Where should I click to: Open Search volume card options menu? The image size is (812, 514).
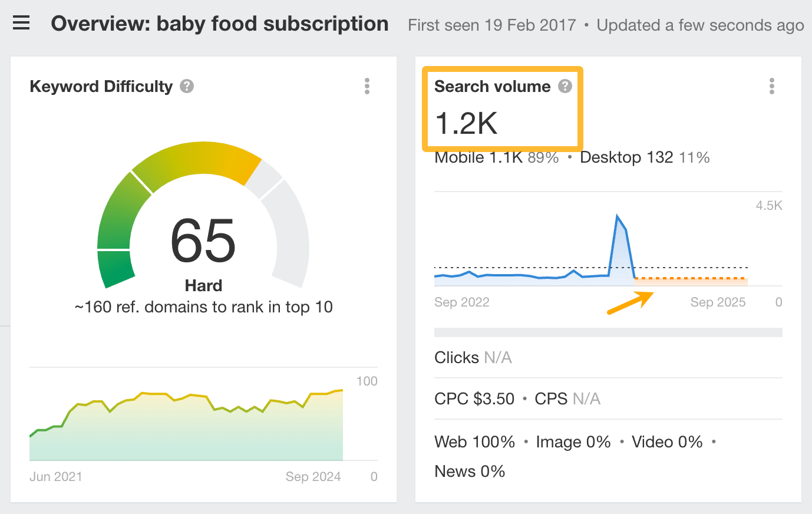tap(772, 87)
